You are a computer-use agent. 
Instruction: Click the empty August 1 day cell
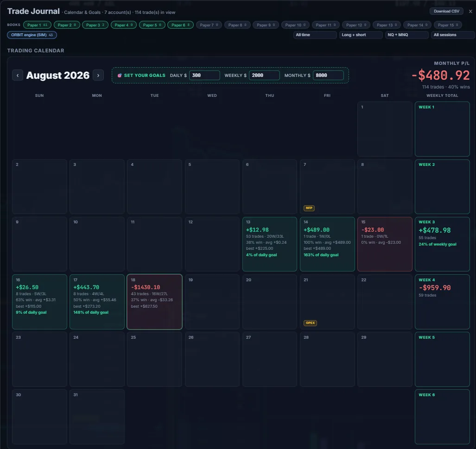385,129
